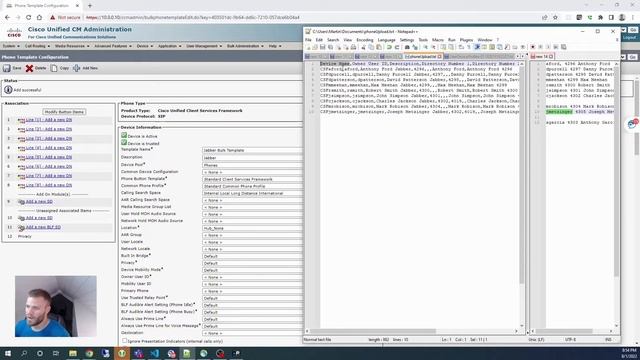Image resolution: width=640 pixels, height=360 pixels.
Task: Toggle Device is trusted checkbox
Action: [x=124, y=142]
